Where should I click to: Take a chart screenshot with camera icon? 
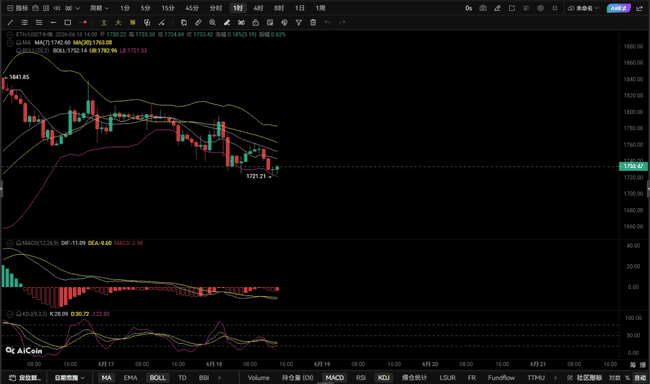pyautogui.click(x=483, y=8)
